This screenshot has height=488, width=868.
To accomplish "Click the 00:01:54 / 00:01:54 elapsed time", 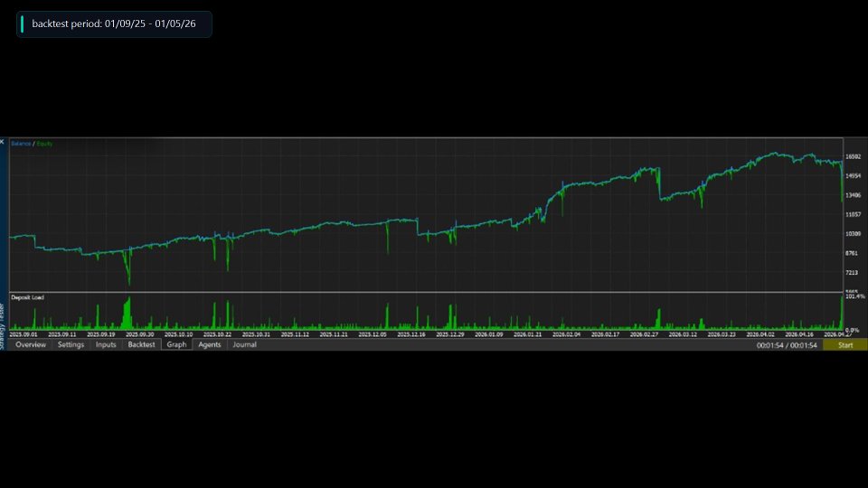I will [x=787, y=345].
